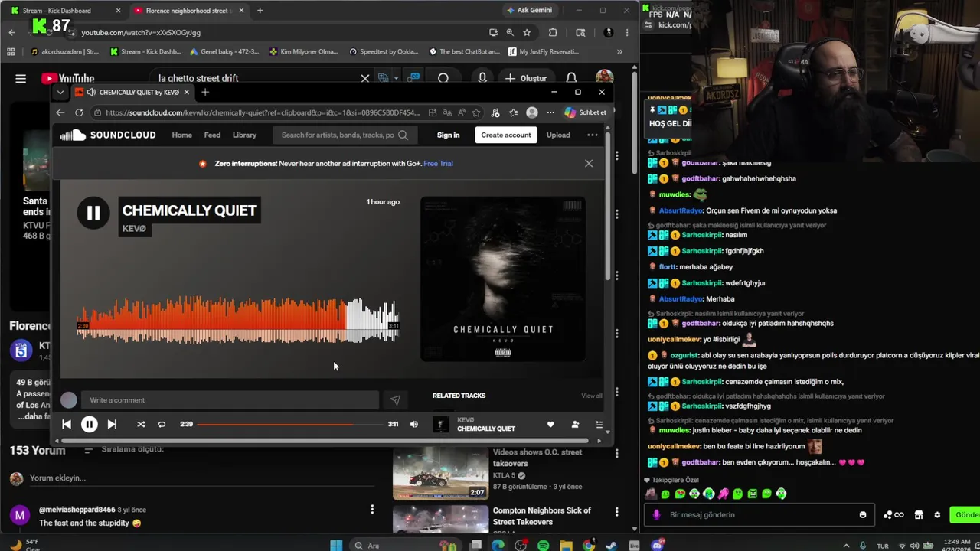Click the KEVØ artist name under title
The height and width of the screenshot is (551, 980).
pos(134,229)
